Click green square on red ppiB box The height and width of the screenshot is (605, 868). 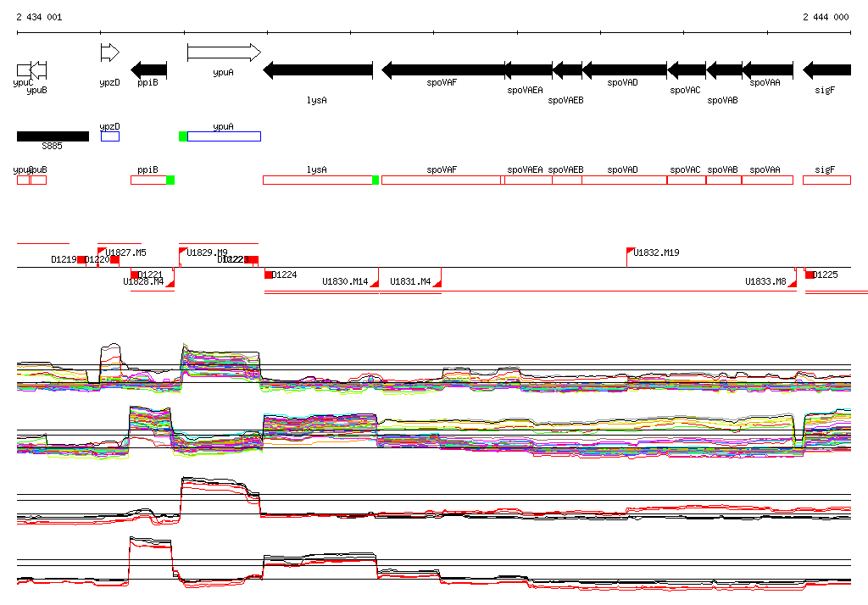tap(170, 180)
